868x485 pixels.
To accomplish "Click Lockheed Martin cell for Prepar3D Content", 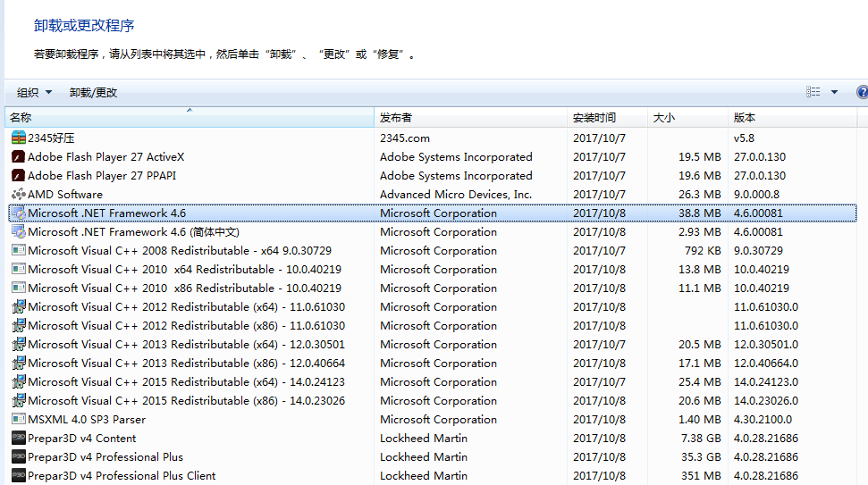I will pos(424,439).
